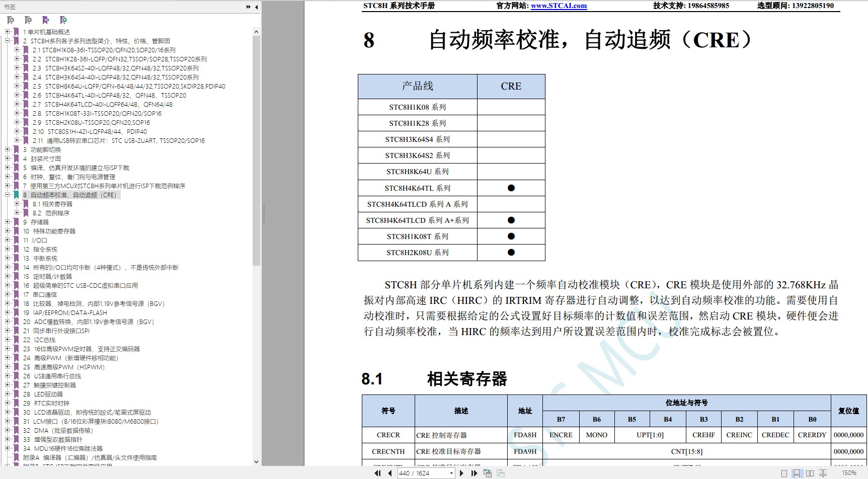
Task: Open bookmark 17 串口通信
Action: (x=40, y=294)
